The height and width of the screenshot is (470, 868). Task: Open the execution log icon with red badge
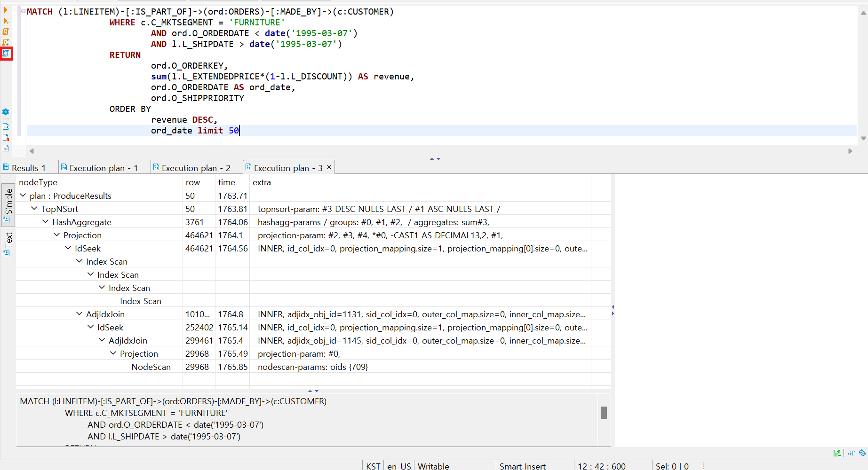coord(6,137)
